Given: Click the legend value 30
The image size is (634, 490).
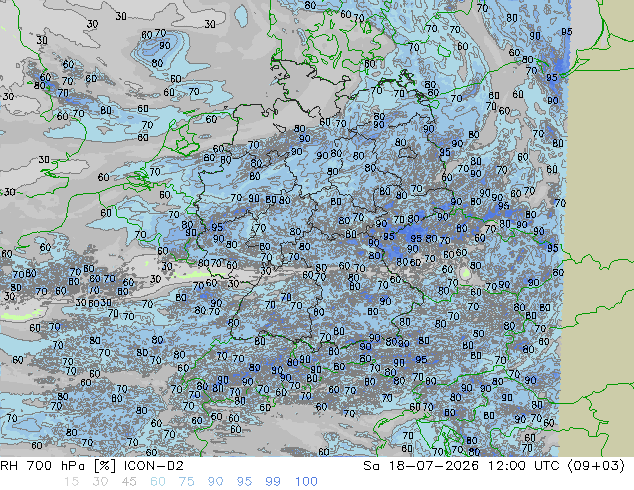Looking at the screenshot, I should click(x=100, y=482).
